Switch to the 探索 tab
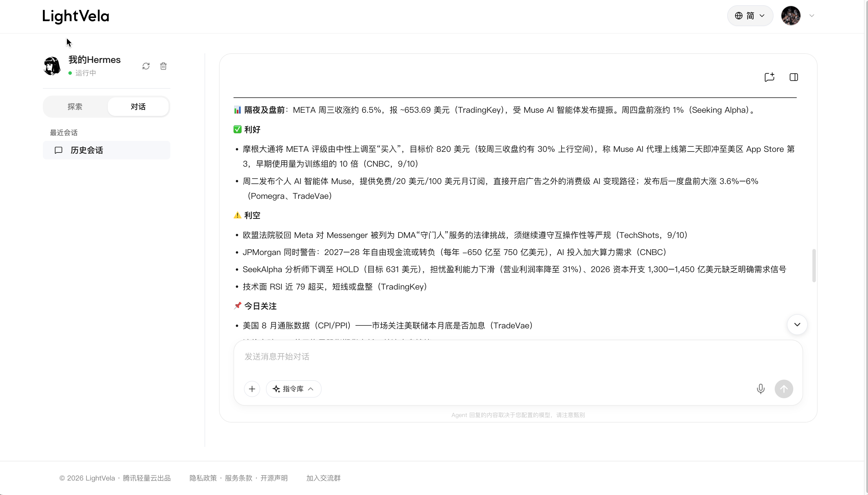 pos(75,106)
